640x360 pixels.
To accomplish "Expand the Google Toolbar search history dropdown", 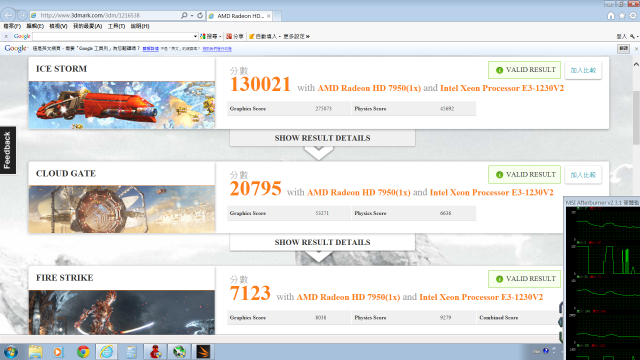I will (x=195, y=36).
